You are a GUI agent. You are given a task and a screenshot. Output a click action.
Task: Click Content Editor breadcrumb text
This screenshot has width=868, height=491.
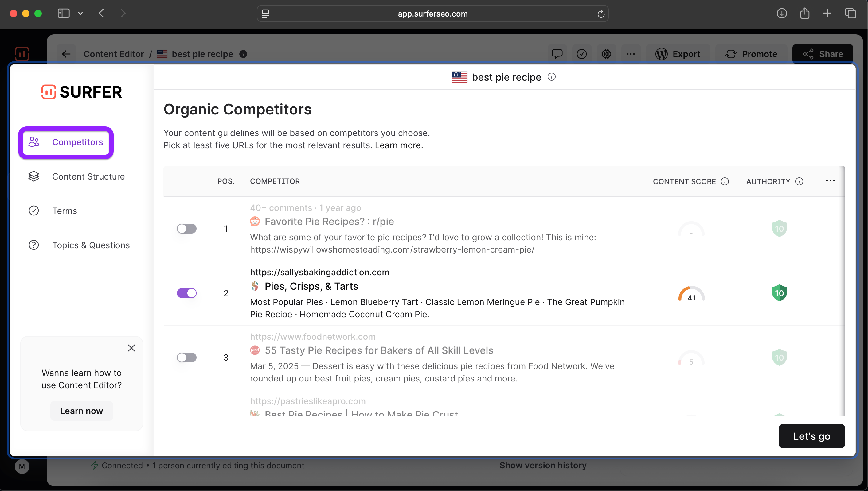pyautogui.click(x=114, y=54)
